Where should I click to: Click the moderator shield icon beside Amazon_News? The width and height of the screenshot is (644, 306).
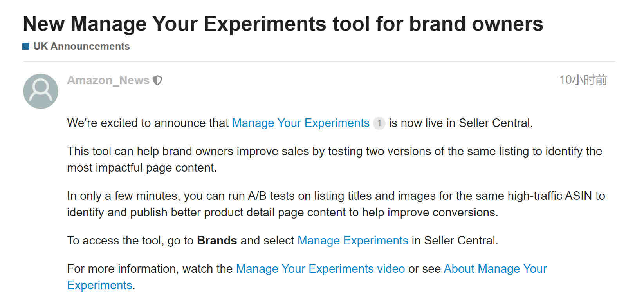(157, 80)
